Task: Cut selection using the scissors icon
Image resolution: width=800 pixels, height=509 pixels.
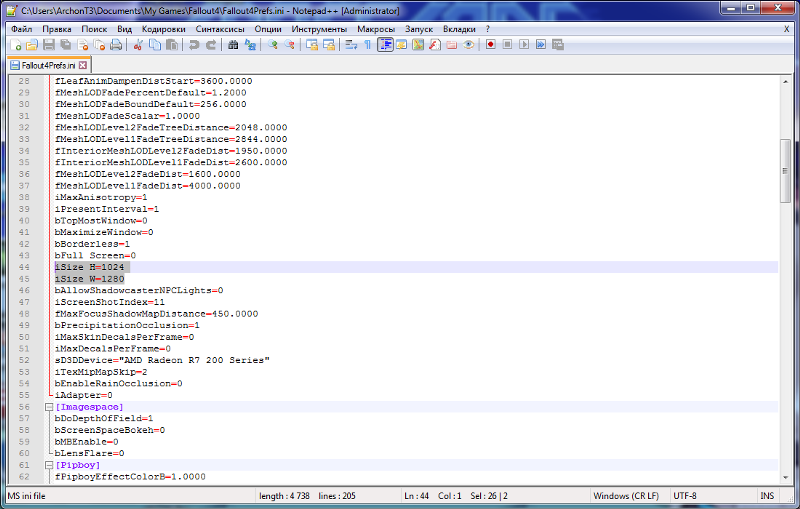Action: point(138,45)
